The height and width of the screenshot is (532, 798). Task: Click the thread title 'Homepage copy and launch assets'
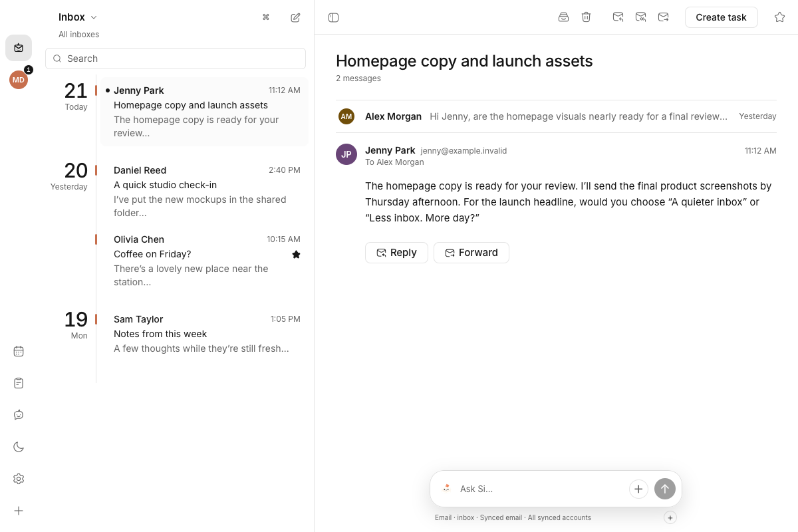(x=464, y=61)
